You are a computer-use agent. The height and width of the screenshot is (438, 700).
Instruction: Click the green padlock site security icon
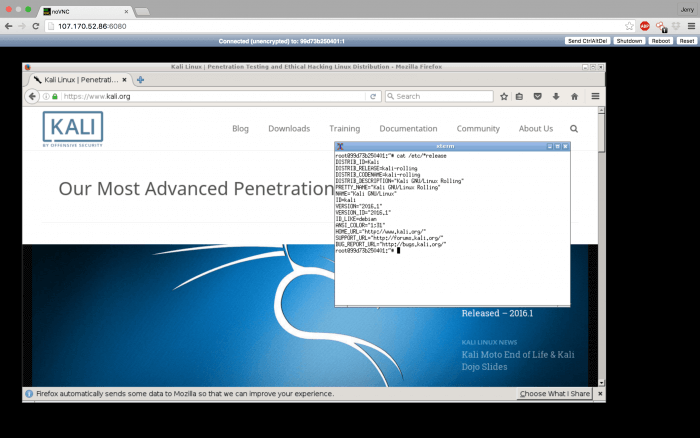pyautogui.click(x=55, y=96)
